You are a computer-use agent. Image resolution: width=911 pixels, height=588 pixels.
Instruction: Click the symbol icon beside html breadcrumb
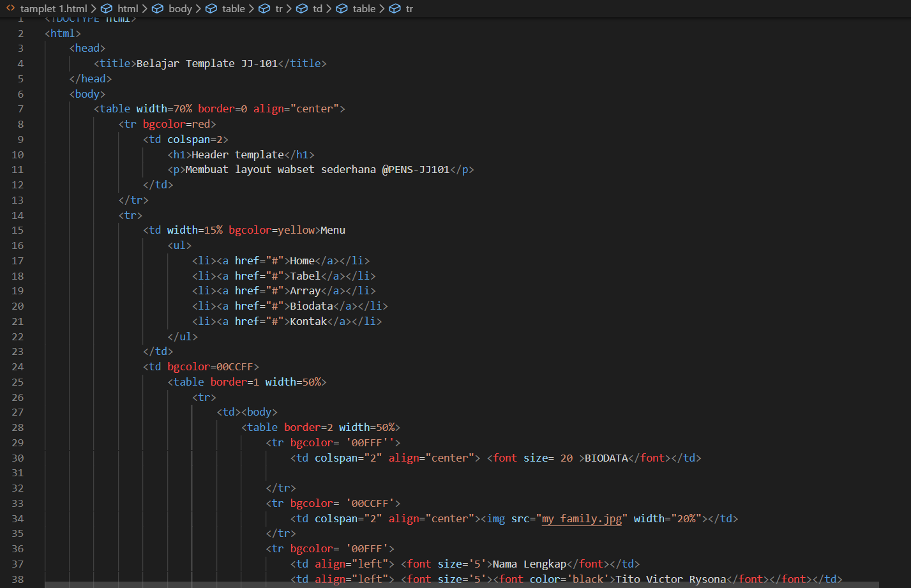click(x=107, y=8)
